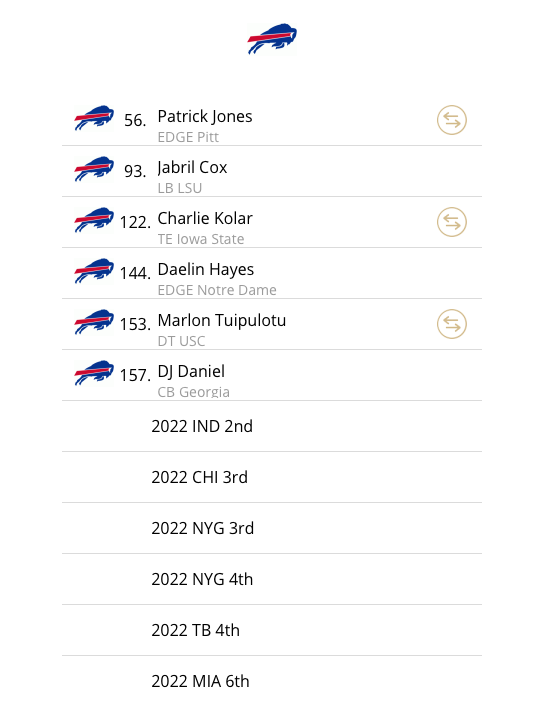Select Jabril Cox player name
Viewport: 541px width, 709px height.
point(192,167)
